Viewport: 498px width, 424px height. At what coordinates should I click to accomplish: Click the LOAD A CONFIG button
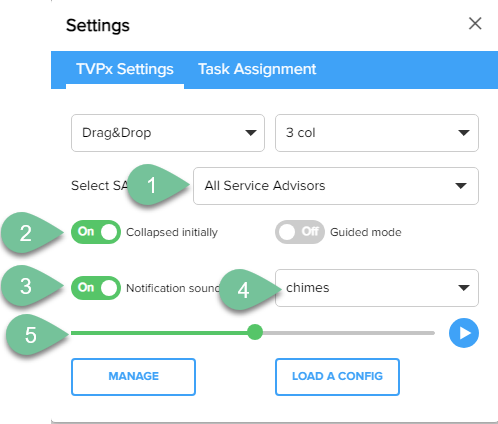click(337, 377)
